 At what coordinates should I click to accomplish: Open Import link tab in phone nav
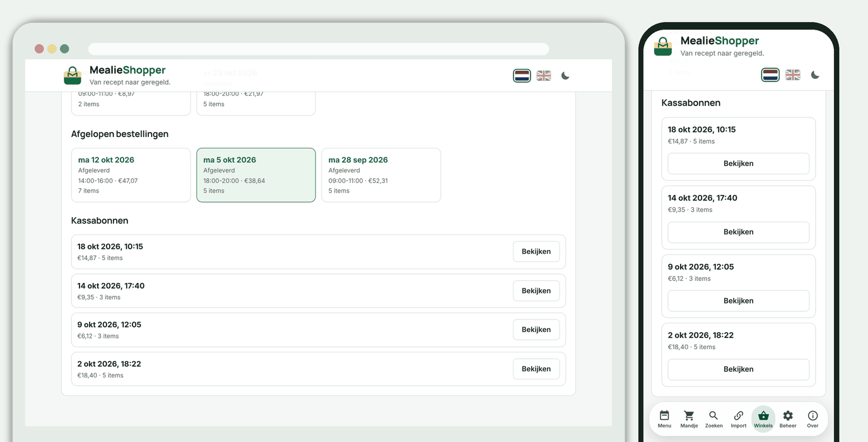point(739,419)
